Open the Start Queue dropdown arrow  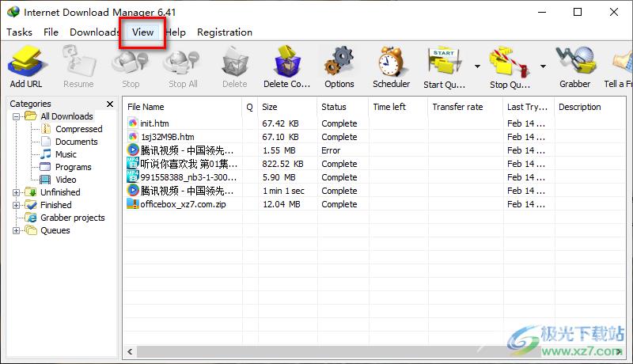478,66
